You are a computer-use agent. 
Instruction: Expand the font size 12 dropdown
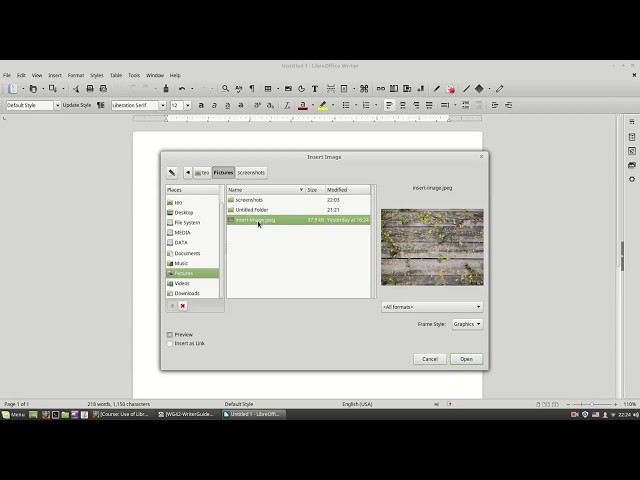tap(188, 105)
